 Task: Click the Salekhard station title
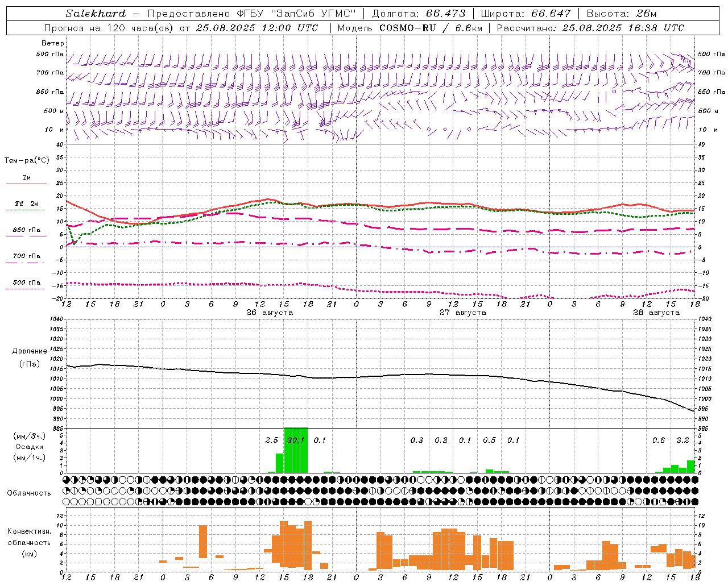click(x=96, y=14)
